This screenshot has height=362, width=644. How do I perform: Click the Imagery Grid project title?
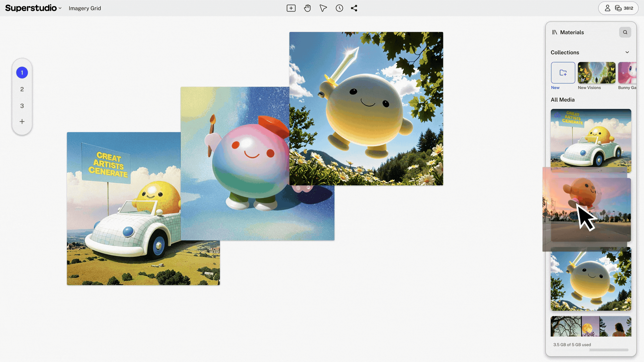tap(85, 8)
